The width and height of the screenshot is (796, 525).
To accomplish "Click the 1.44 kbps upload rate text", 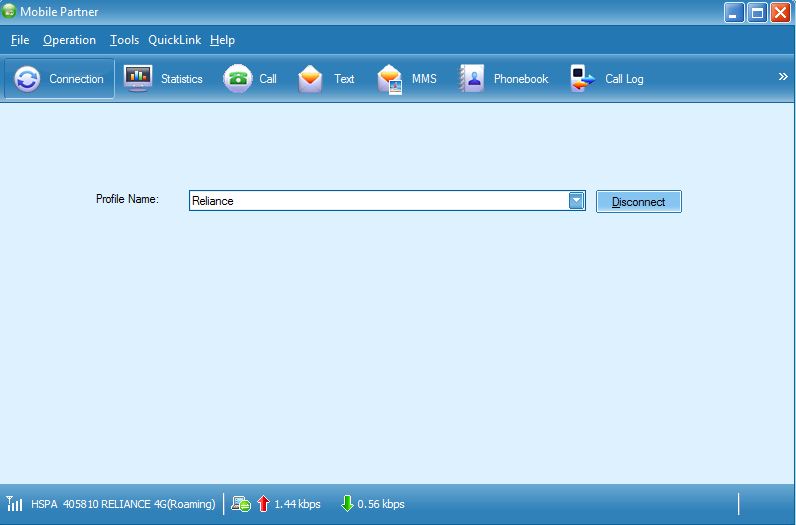I will pyautogui.click(x=297, y=504).
